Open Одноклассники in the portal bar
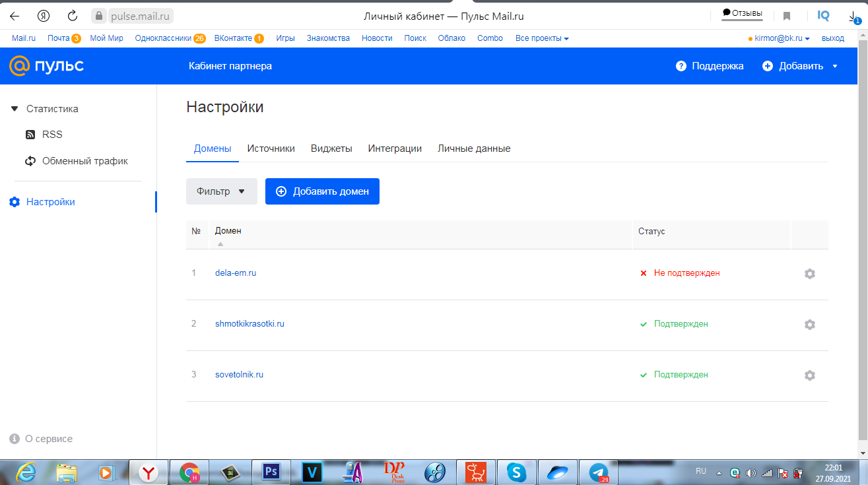Screen dimensions: 868x485 pos(163,38)
